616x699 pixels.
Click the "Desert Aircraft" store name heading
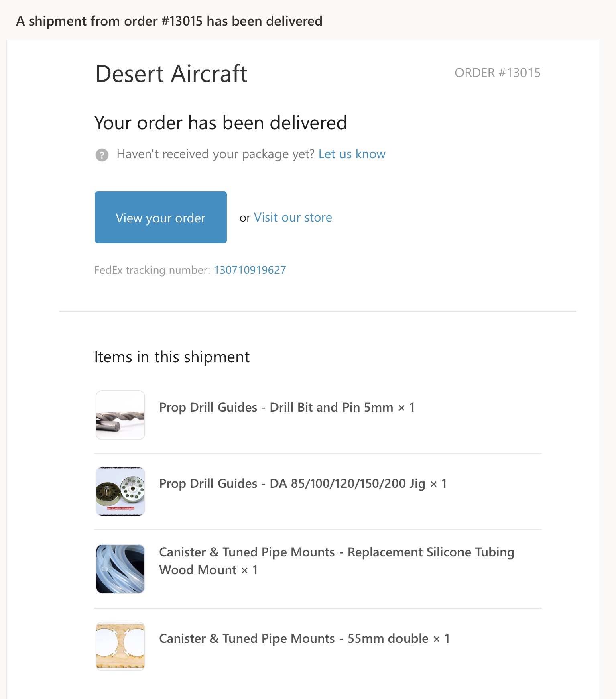pos(171,74)
